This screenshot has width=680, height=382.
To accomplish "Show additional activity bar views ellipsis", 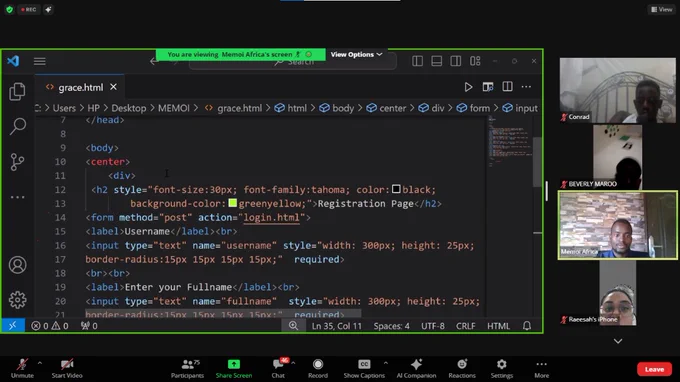I will pos(17,197).
